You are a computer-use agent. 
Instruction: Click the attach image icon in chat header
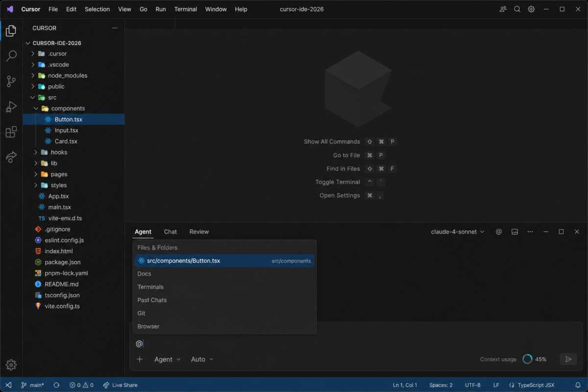pos(514,232)
